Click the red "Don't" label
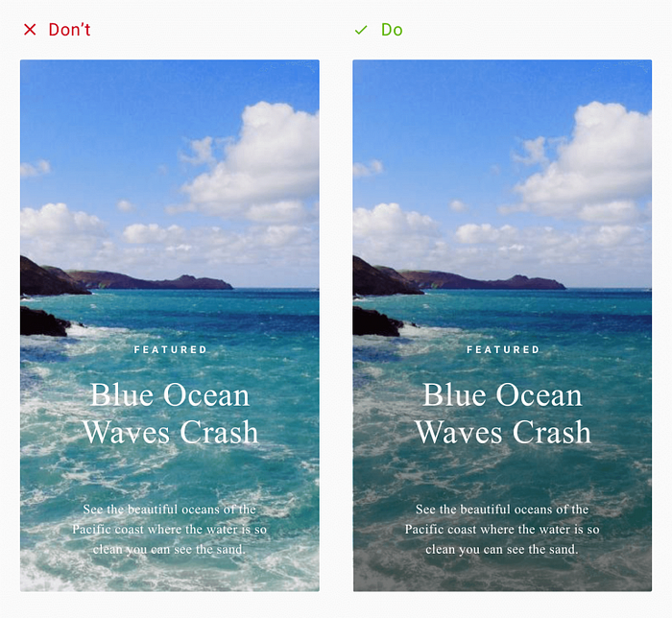Image resolution: width=672 pixels, height=618 pixels. tap(69, 30)
